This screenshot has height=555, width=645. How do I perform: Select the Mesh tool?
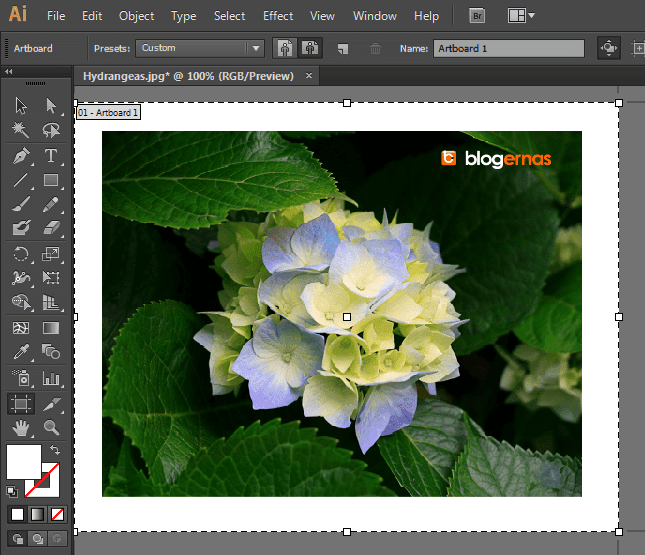point(21,328)
